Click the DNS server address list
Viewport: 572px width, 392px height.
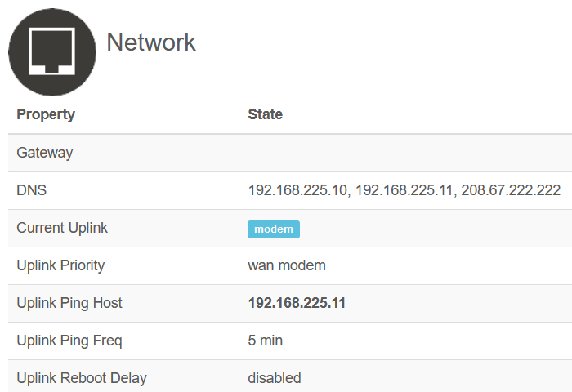pyautogui.click(x=404, y=190)
